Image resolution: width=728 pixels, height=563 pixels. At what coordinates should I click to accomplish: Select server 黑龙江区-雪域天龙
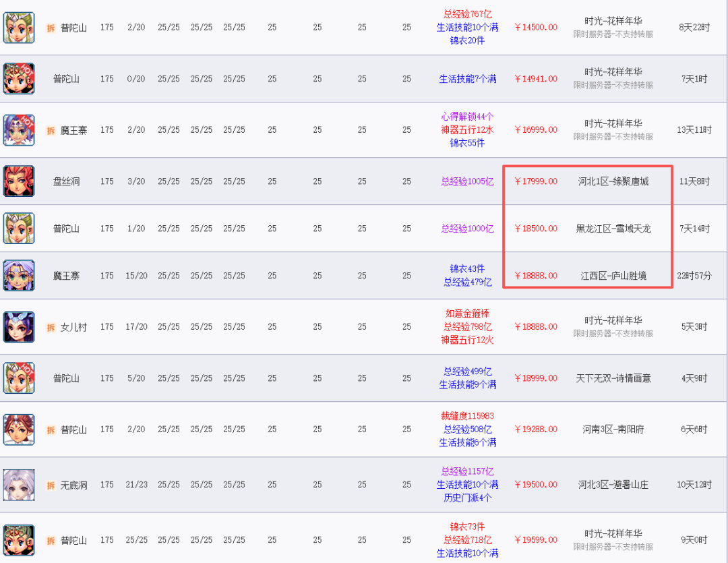(x=613, y=229)
